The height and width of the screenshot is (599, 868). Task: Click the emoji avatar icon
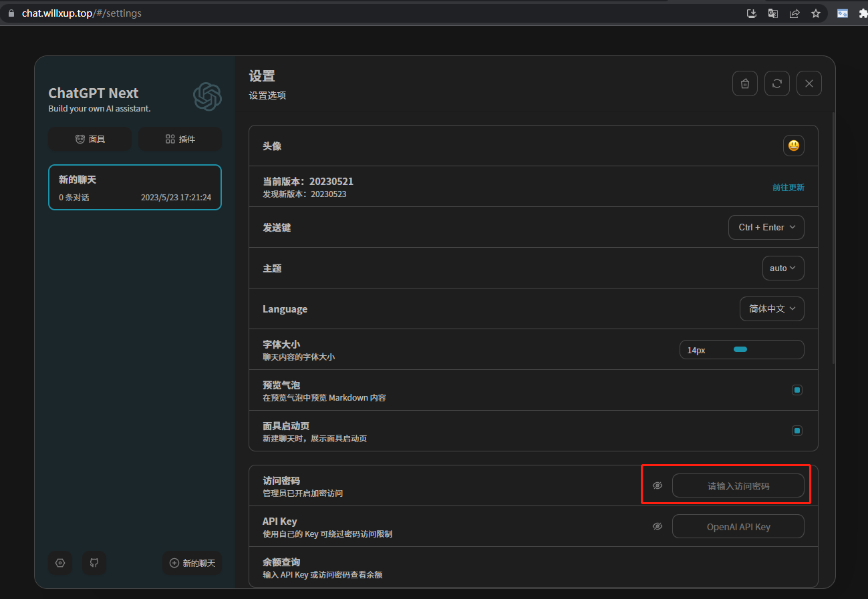point(793,146)
